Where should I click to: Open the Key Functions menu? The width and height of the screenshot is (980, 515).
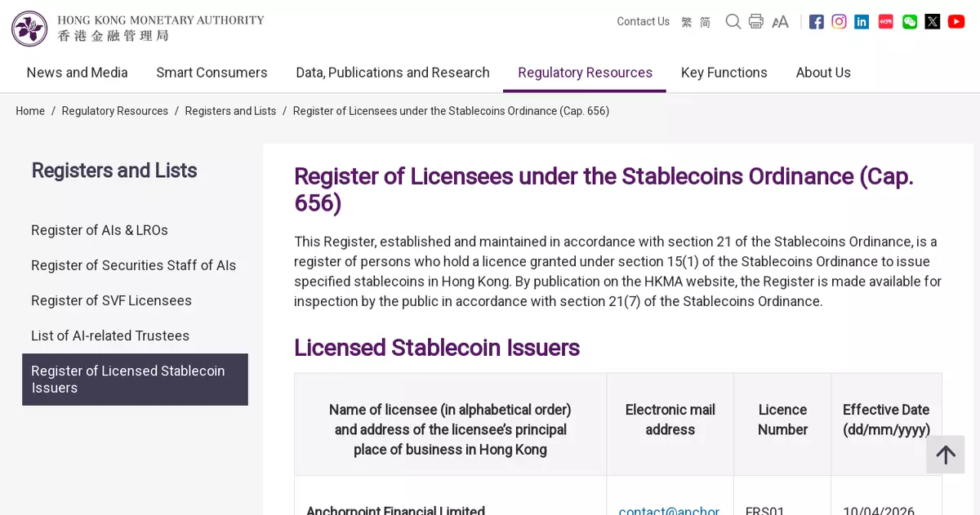[x=724, y=73]
